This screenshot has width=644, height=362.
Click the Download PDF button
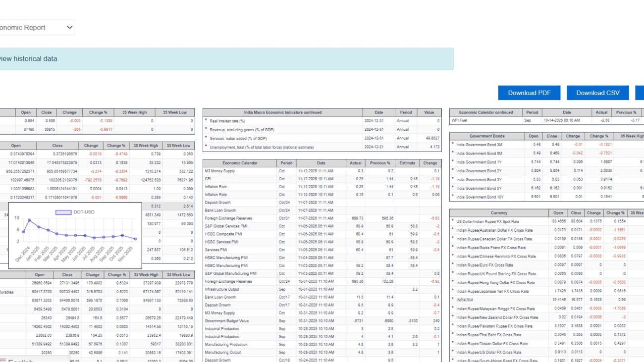pyautogui.click(x=529, y=93)
